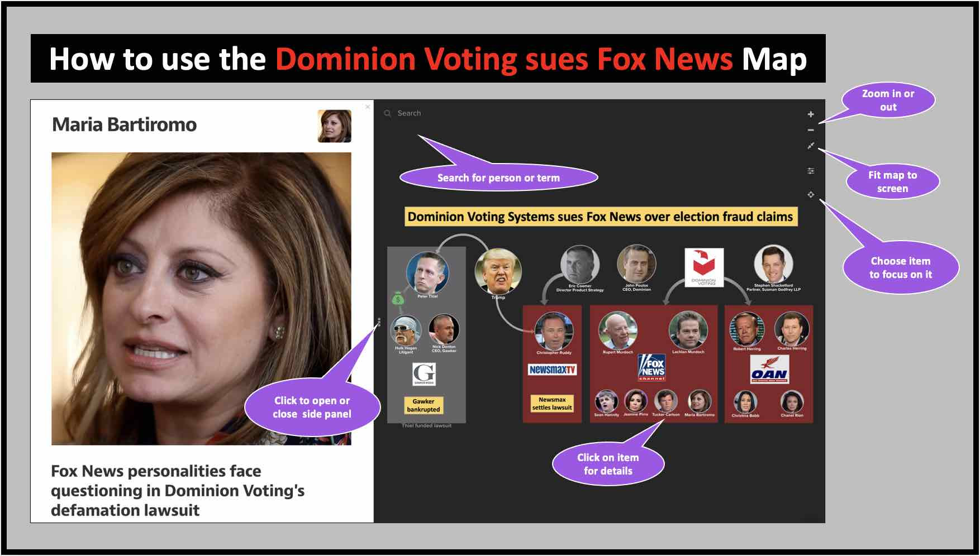Screen dimensions: 980x556
Task: Open the Eric Coomer node
Action: tap(580, 265)
